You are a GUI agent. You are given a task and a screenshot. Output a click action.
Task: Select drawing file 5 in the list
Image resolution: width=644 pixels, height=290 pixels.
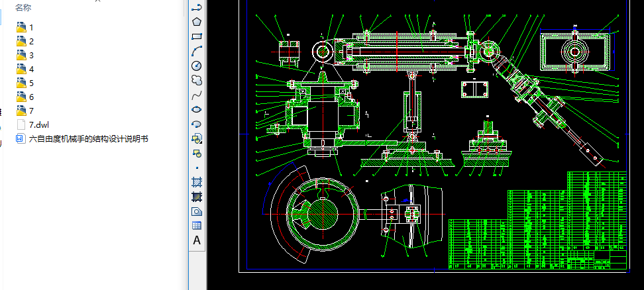[x=30, y=83]
